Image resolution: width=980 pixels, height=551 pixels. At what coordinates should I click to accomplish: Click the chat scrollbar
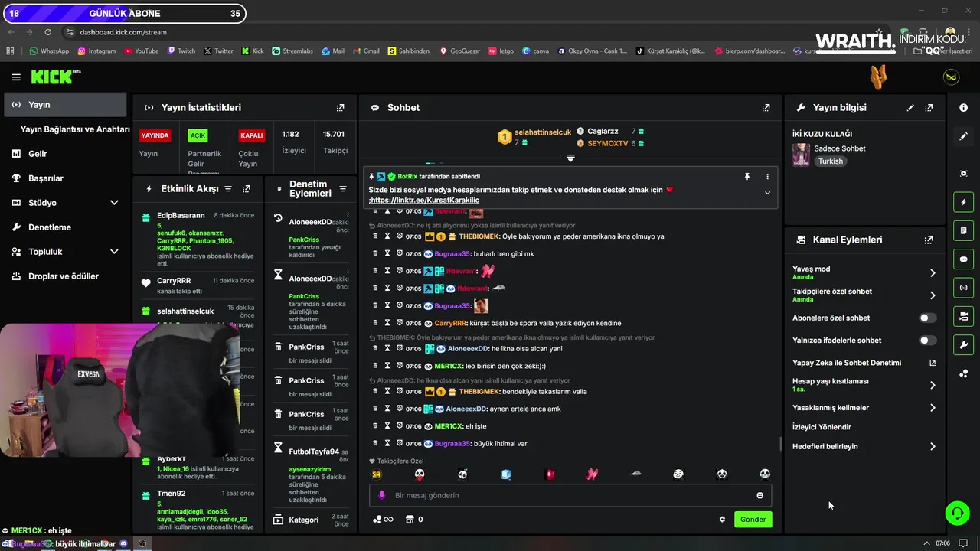pyautogui.click(x=780, y=444)
